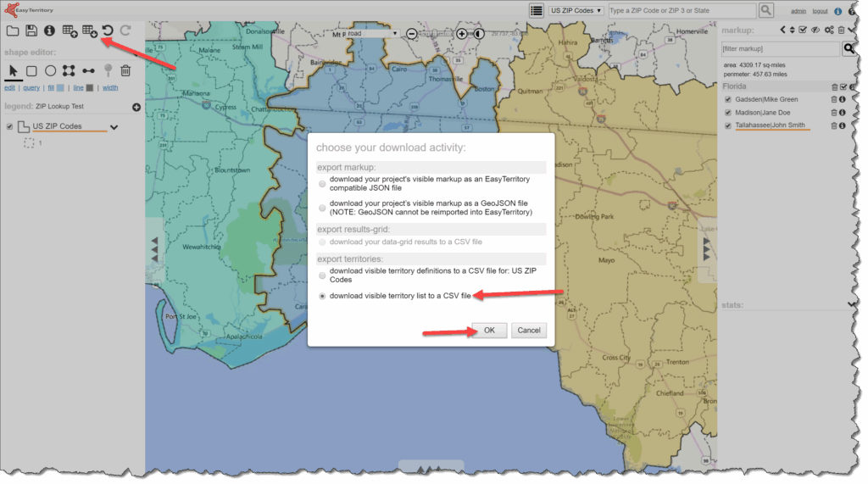Viewport: 868px width, 484px height.
Task: Click the ZIP search magnifier button
Action: (x=766, y=10)
